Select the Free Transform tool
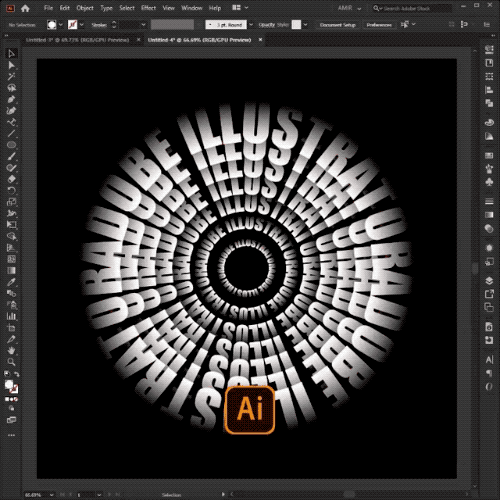This screenshot has height=500, width=500. click(x=11, y=225)
